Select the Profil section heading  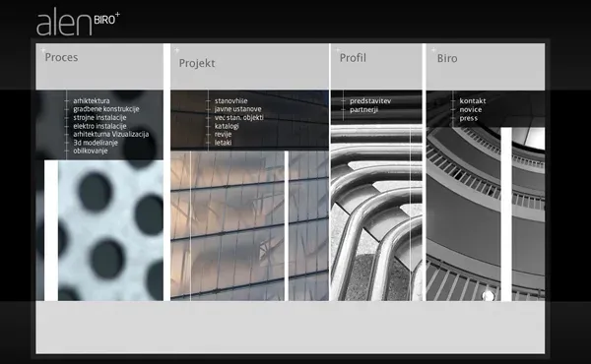tap(353, 58)
